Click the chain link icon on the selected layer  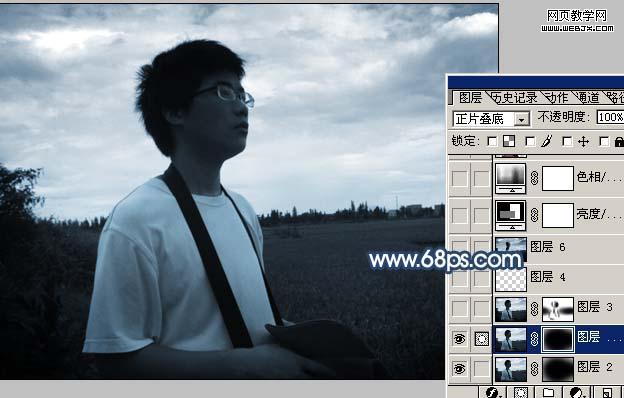534,339
